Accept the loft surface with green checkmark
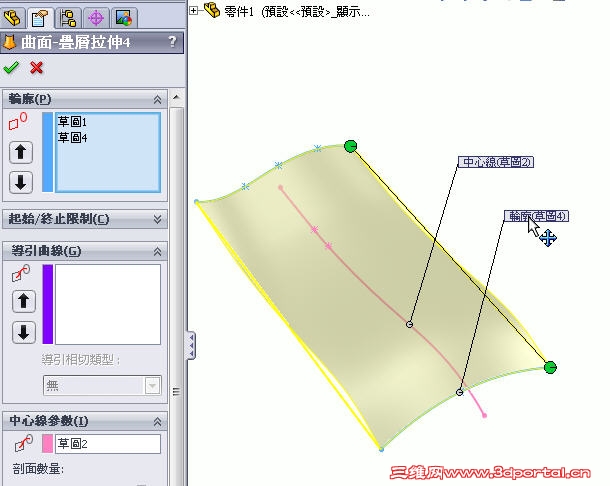610x486 pixels. pyautogui.click(x=11, y=68)
